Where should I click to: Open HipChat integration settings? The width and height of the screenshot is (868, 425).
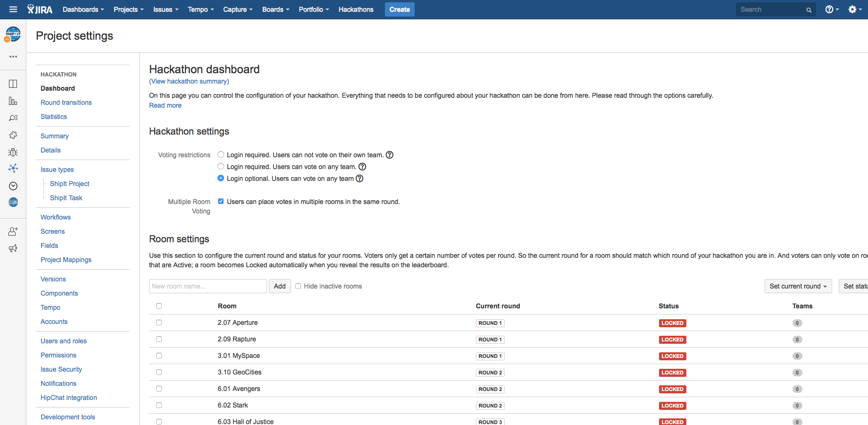tap(69, 398)
